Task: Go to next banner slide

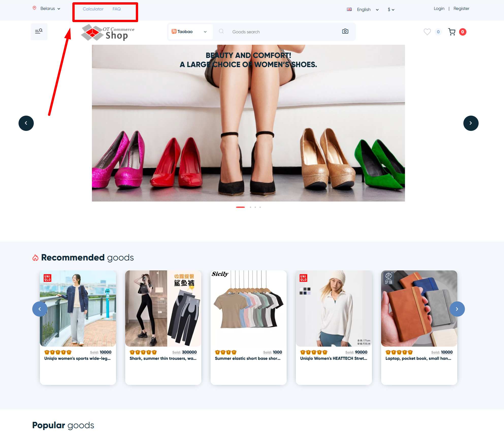Action: click(471, 123)
